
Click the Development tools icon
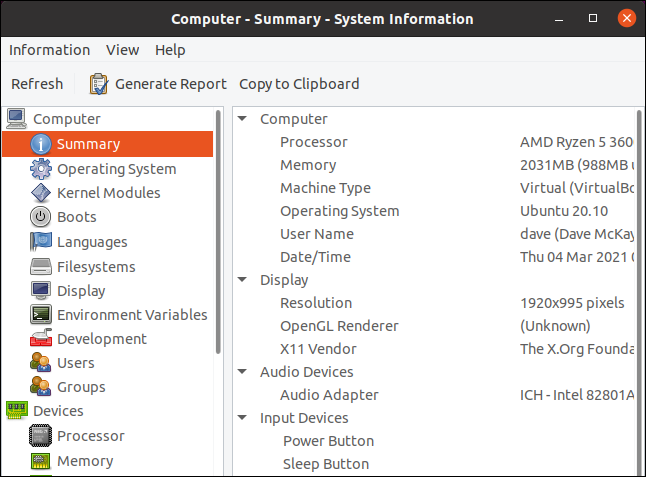point(41,339)
